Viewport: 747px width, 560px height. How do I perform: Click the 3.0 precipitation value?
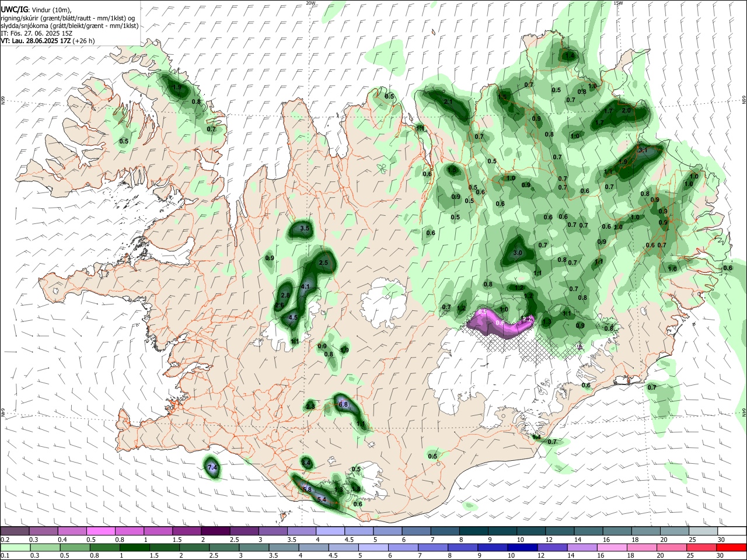coord(518,253)
